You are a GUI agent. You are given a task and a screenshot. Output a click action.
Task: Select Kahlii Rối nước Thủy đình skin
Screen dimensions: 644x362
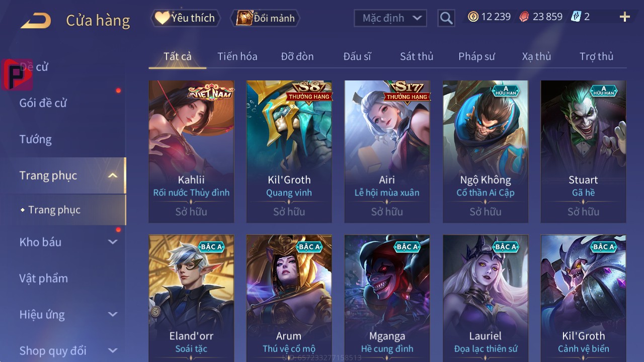coord(191,151)
